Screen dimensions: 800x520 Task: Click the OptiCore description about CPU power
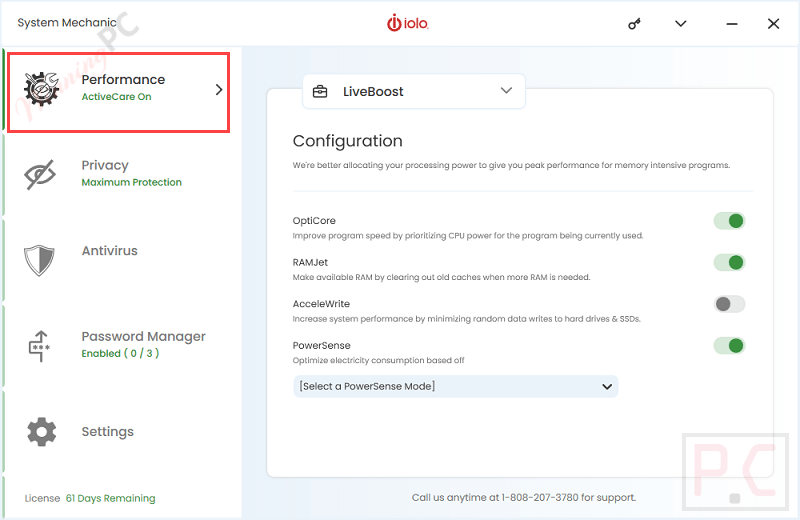click(468, 236)
